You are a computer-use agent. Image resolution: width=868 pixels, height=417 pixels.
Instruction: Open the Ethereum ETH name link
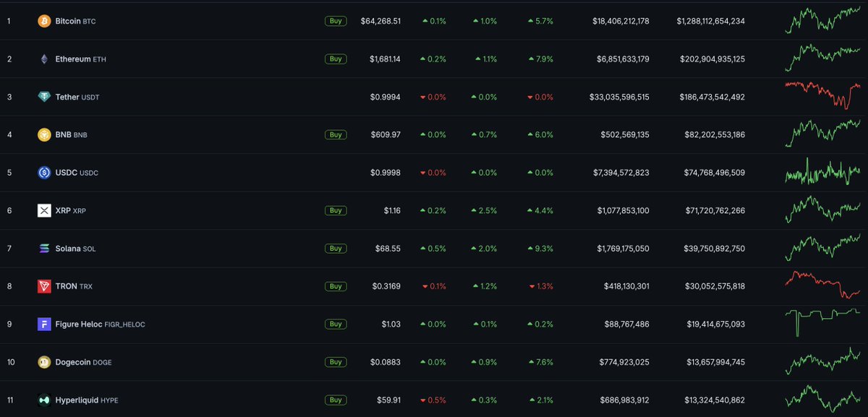tap(82, 59)
